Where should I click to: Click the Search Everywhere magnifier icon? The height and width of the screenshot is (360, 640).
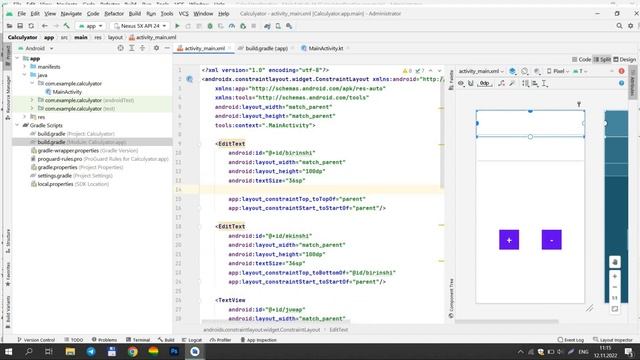point(619,26)
